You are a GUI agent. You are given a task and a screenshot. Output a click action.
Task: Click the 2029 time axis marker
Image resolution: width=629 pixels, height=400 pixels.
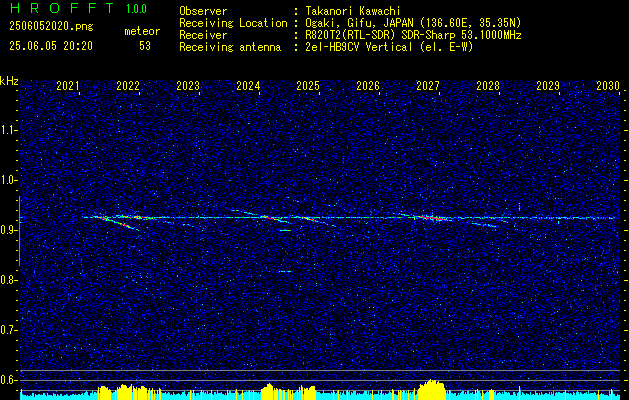coord(548,85)
